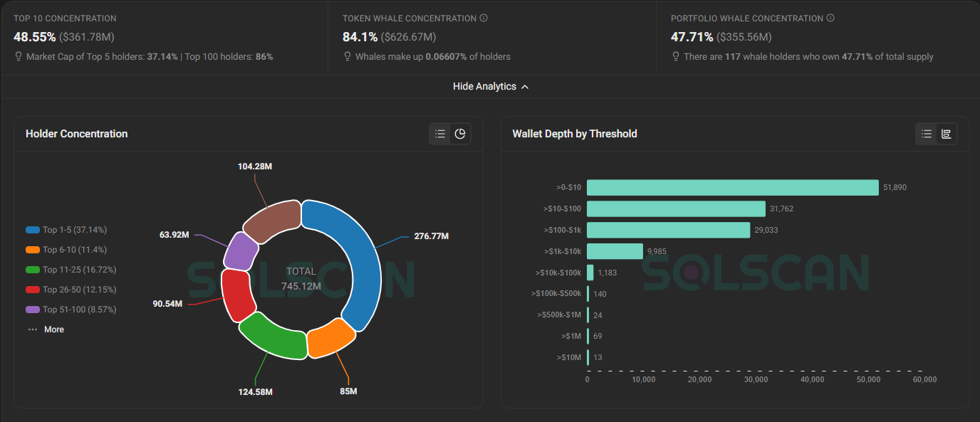
Task: Click the 85M chart label
Action: (x=348, y=391)
